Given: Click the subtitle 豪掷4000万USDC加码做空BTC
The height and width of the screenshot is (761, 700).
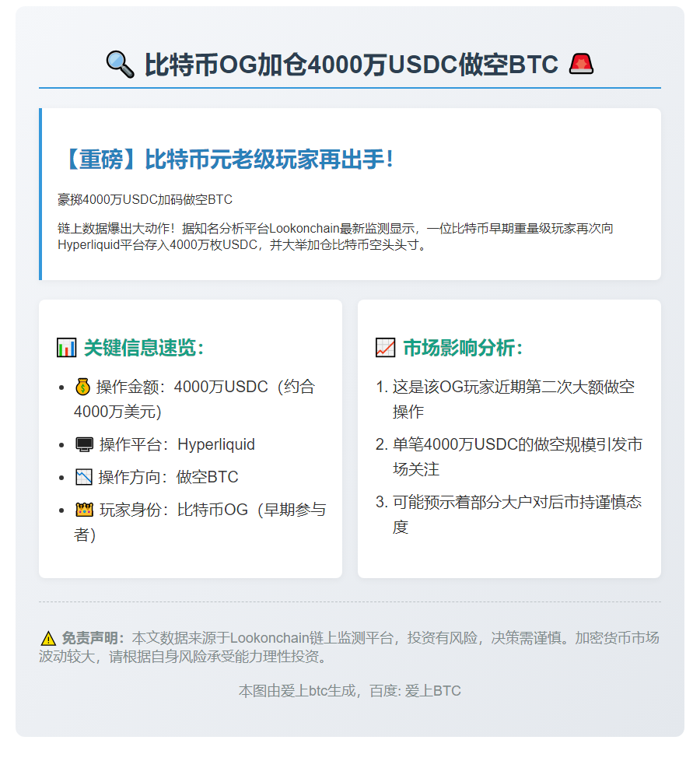Looking at the screenshot, I should 145,200.
